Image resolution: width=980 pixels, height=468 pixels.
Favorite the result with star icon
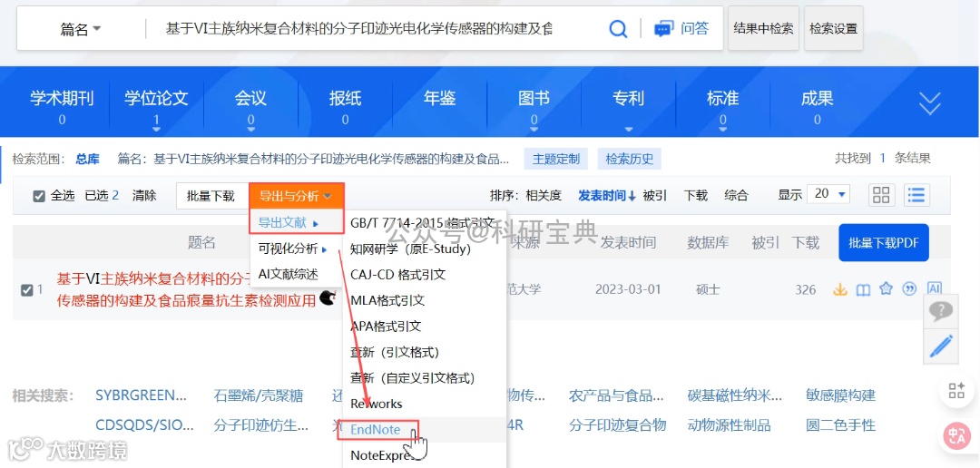(886, 289)
